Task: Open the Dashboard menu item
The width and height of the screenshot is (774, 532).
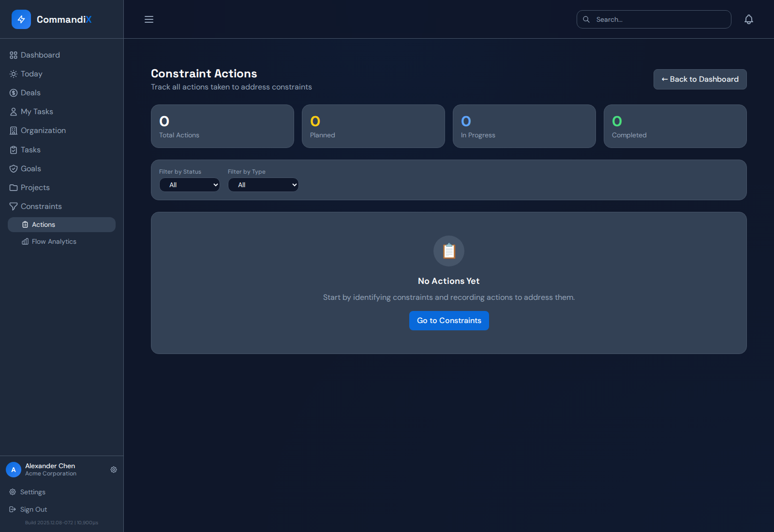Action: click(x=61, y=55)
